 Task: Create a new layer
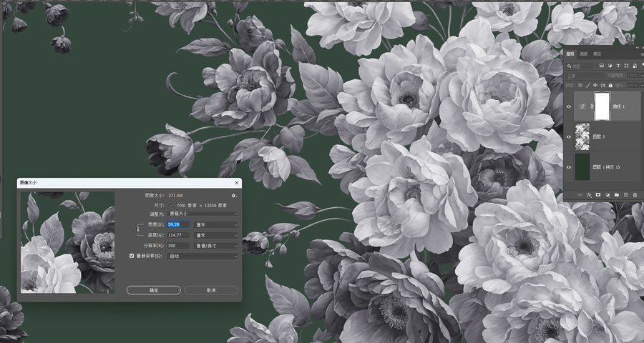click(x=626, y=195)
